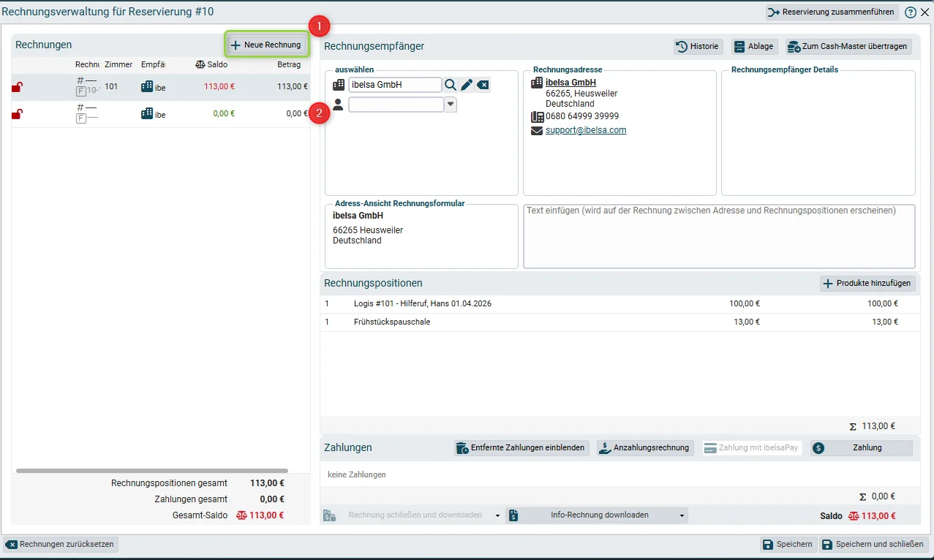Click the pencil edit icon for the recipient
Viewport: 934px width, 560px height.
[467, 85]
